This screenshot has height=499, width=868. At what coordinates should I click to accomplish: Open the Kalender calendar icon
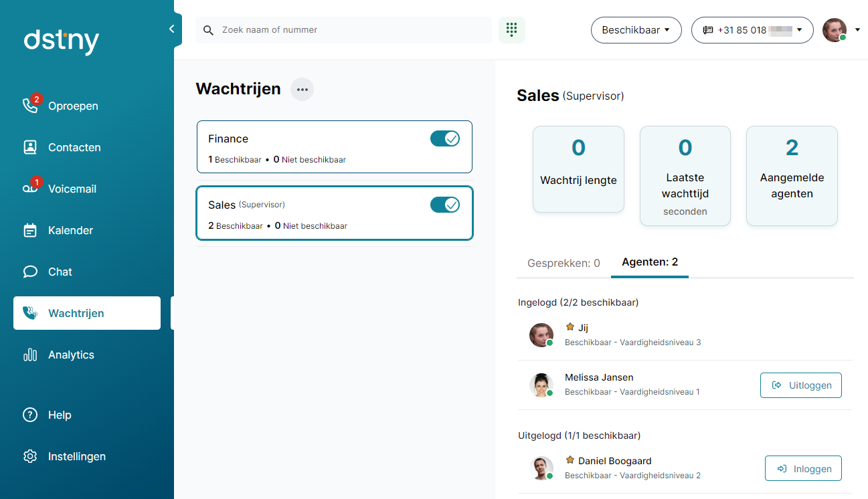(x=30, y=230)
